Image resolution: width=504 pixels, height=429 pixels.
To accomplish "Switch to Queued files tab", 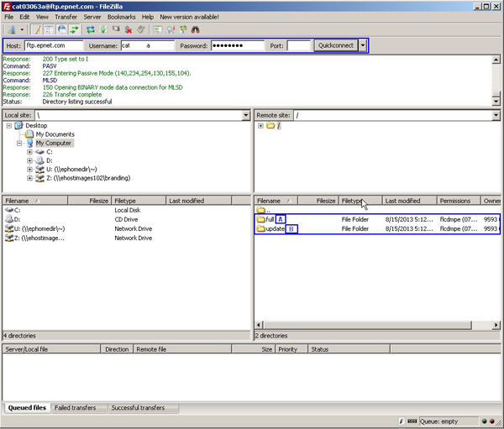I will [x=27, y=408].
